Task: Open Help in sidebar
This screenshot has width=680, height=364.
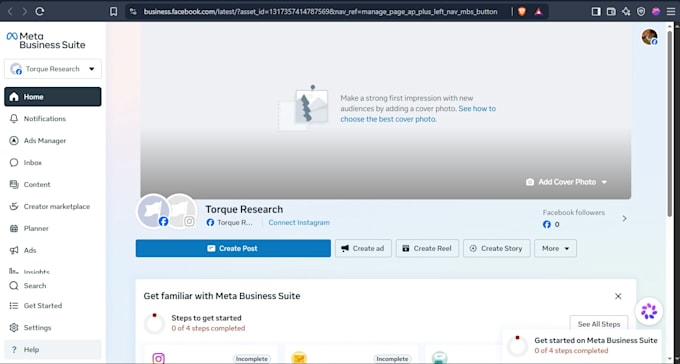Action: pos(53,349)
